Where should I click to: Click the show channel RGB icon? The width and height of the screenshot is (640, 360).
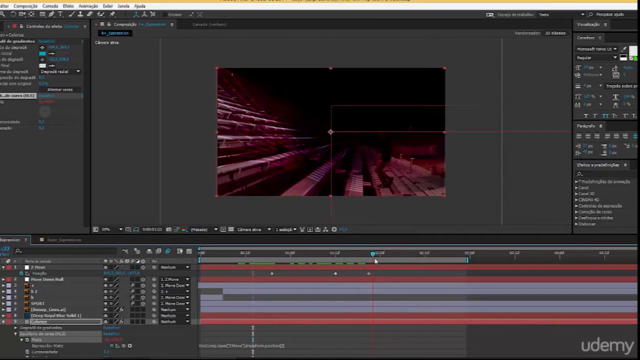184,229
